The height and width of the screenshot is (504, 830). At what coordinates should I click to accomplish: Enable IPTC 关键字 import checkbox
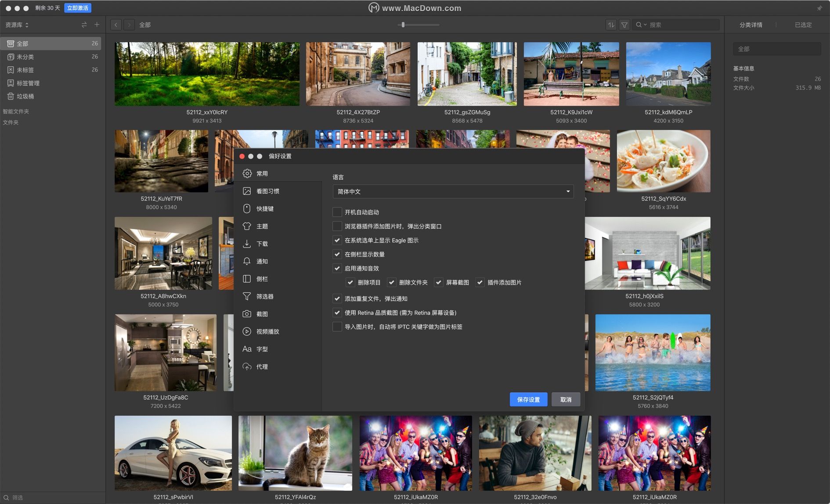pyautogui.click(x=337, y=327)
